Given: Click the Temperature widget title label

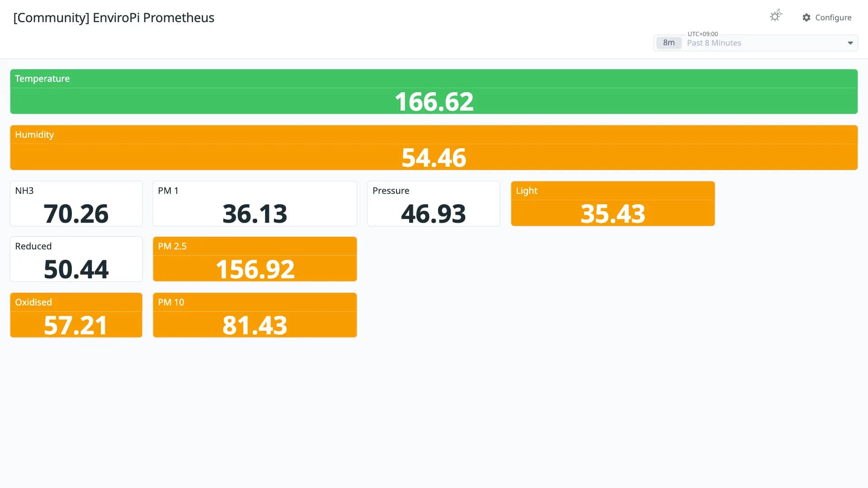Looking at the screenshot, I should [x=42, y=79].
